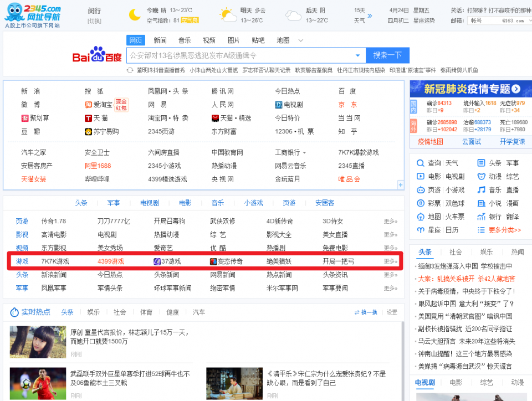Click the Baidu logo
Screen dimensions: 532x401
97,54
